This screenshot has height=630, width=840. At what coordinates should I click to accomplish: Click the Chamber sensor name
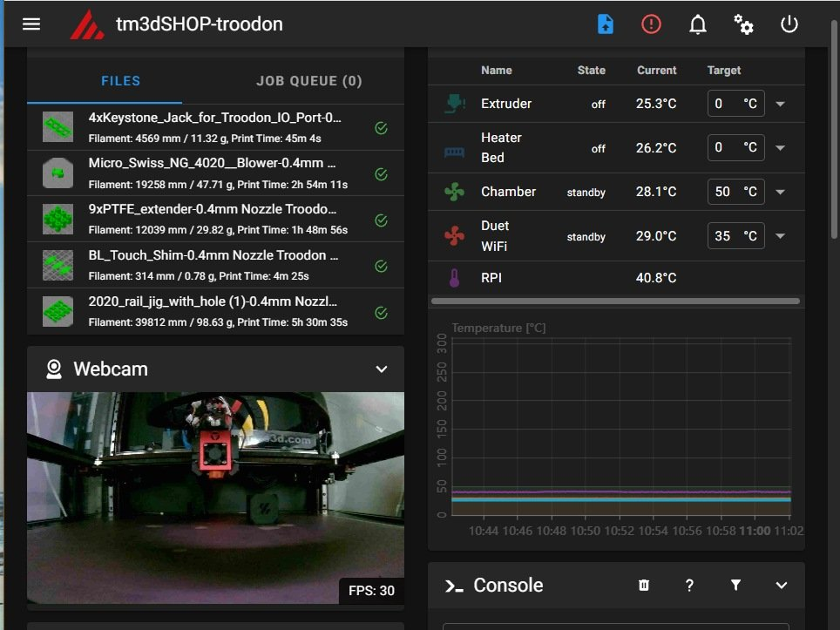click(x=508, y=192)
